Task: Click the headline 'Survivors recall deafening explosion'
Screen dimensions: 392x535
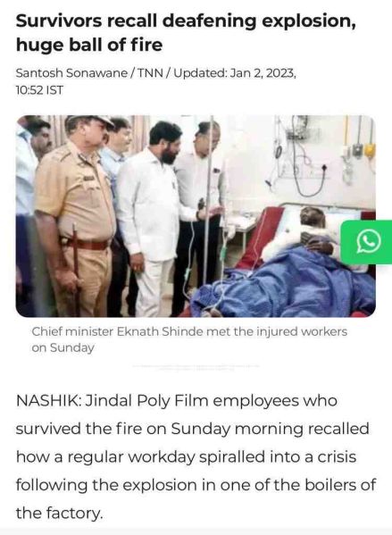Action: 186,21
